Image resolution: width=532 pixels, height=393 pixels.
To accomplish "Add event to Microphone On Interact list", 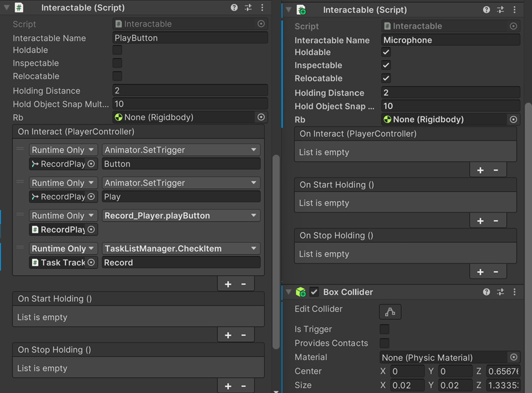I will [480, 170].
